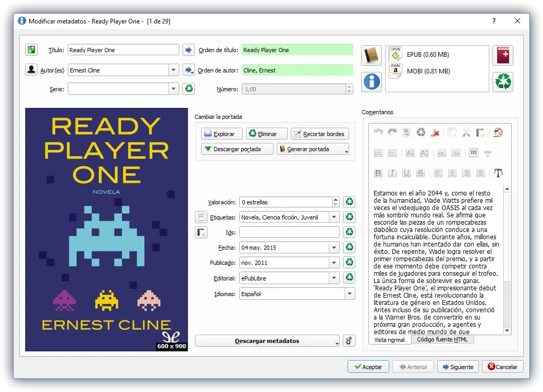The height and width of the screenshot is (392, 543).
Task: Swap title and author with green icon
Action: [x=31, y=50]
